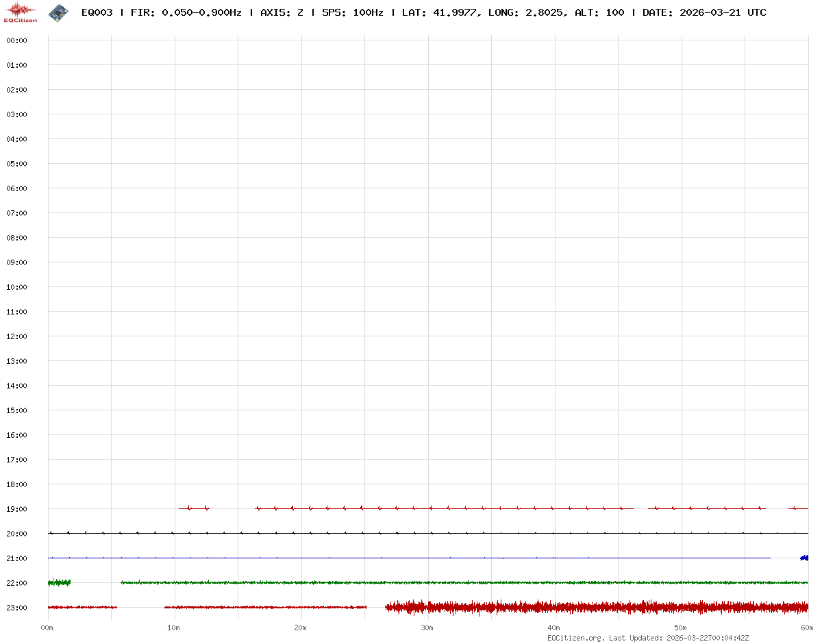Click the blue sensor board icon
This screenshot has width=822, height=644.
58,12
